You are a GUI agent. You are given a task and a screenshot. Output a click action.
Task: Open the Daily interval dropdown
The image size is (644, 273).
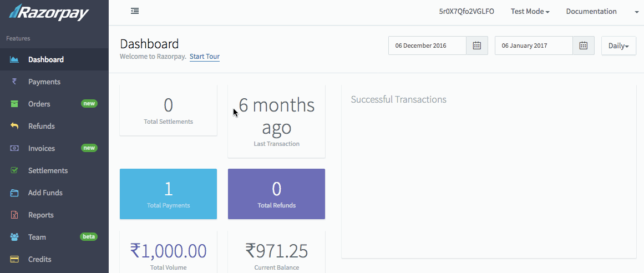(618, 46)
